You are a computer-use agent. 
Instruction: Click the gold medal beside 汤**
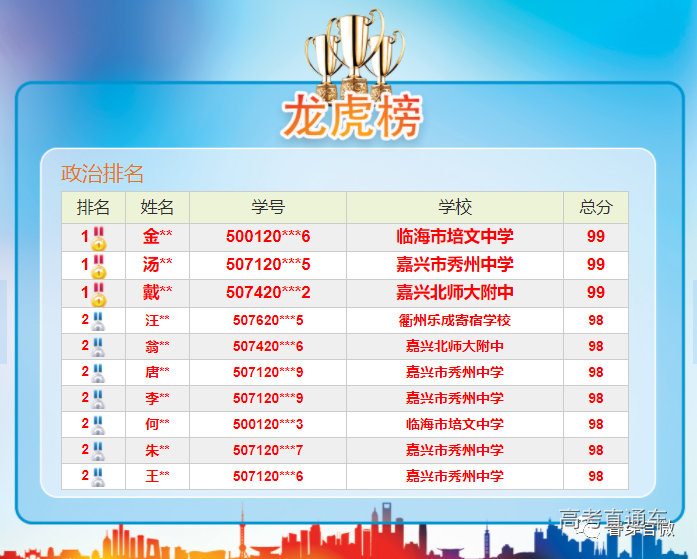[x=99, y=266]
